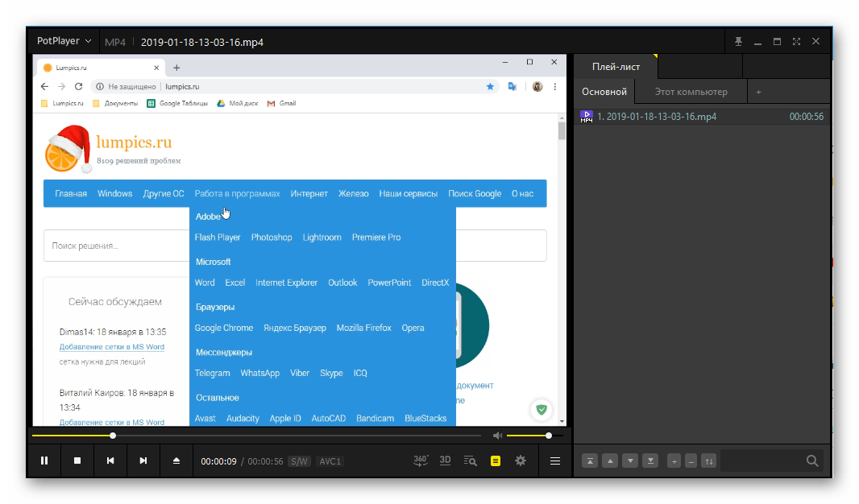859x504 pixels.
Task: Open the Google Таблицы bookmark
Action: point(177,103)
